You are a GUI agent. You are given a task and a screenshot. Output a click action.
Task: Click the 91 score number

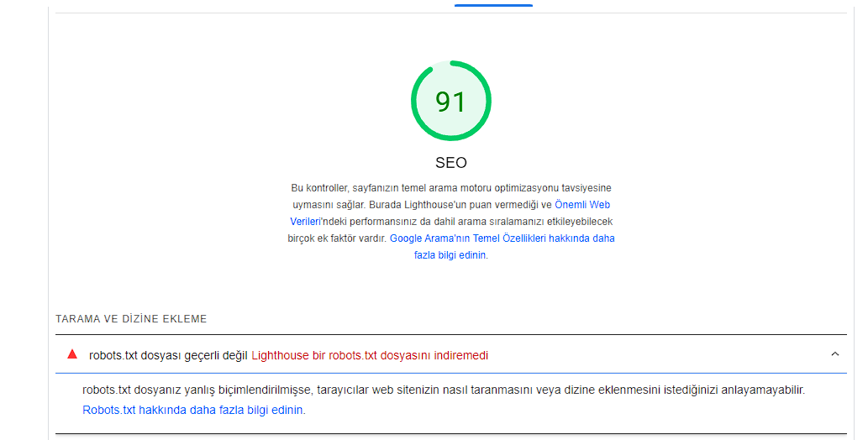(450, 102)
